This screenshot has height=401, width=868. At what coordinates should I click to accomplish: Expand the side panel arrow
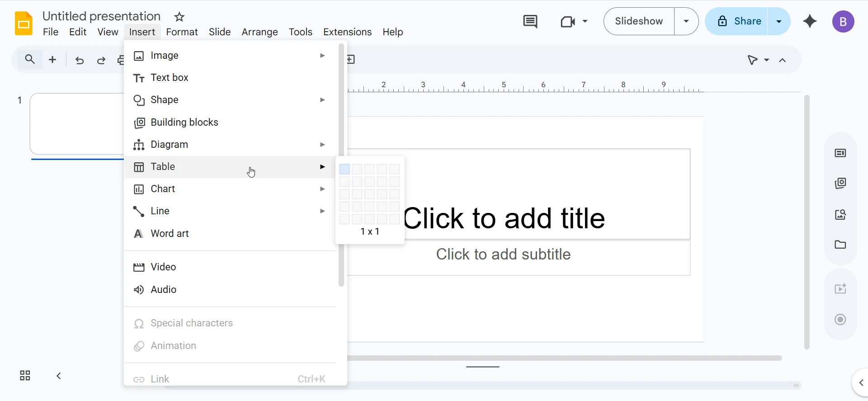(x=861, y=383)
